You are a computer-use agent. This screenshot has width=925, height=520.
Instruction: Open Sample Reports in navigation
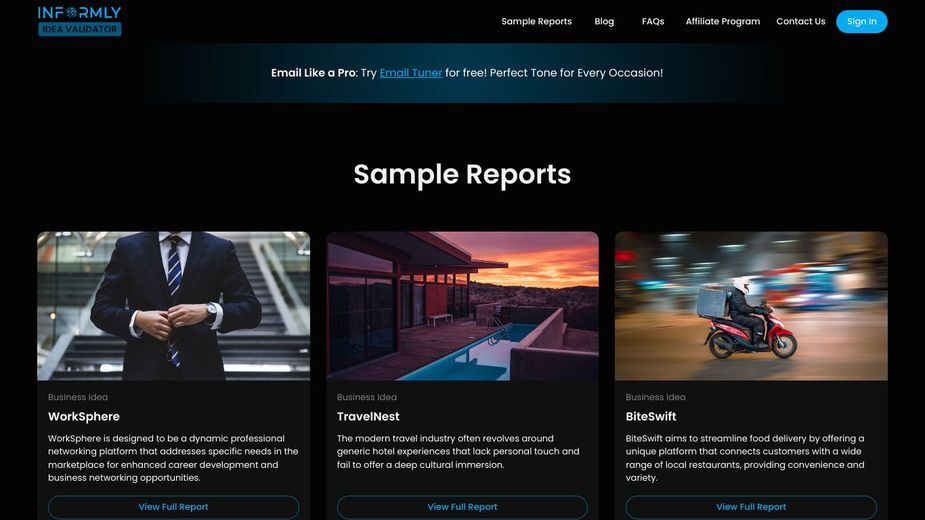tap(536, 21)
